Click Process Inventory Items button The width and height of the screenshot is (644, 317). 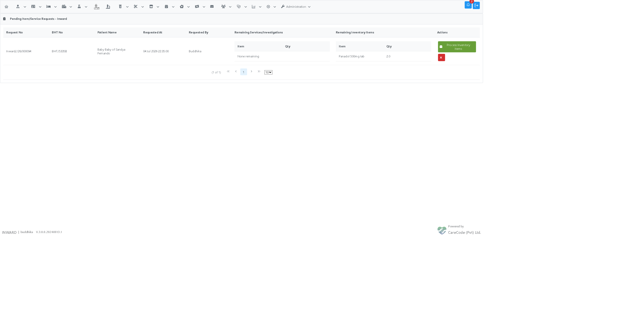(x=457, y=47)
